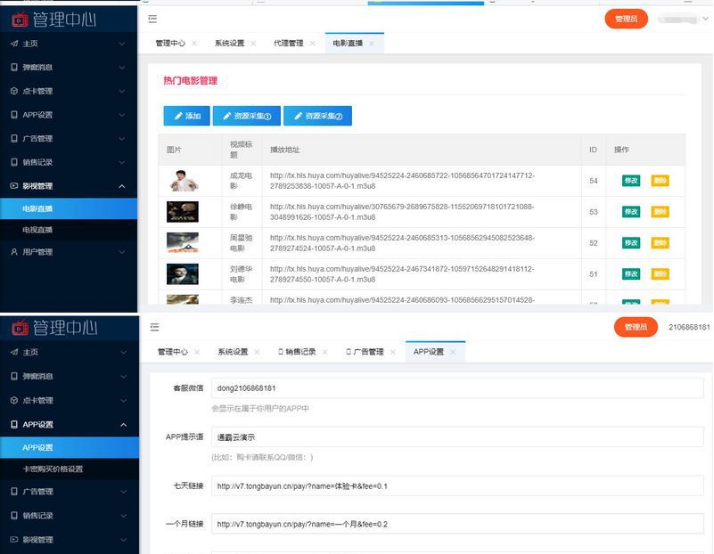Click 修改 for the video with ID 52
This screenshot has width=714, height=554.
[x=631, y=243]
